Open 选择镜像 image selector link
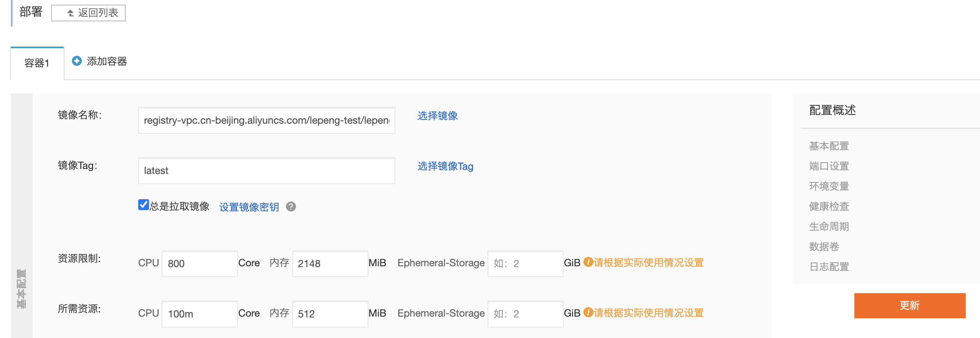 pyautogui.click(x=437, y=116)
